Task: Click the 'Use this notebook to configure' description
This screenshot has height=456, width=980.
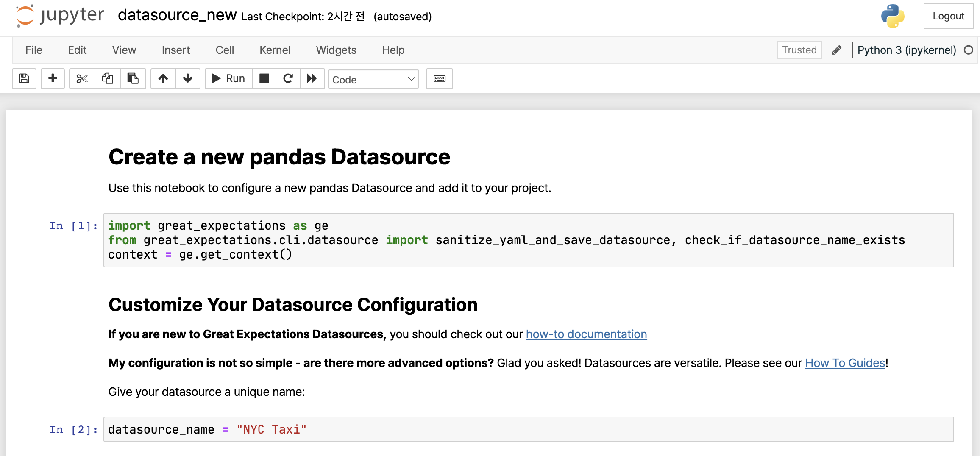Action: 330,188
